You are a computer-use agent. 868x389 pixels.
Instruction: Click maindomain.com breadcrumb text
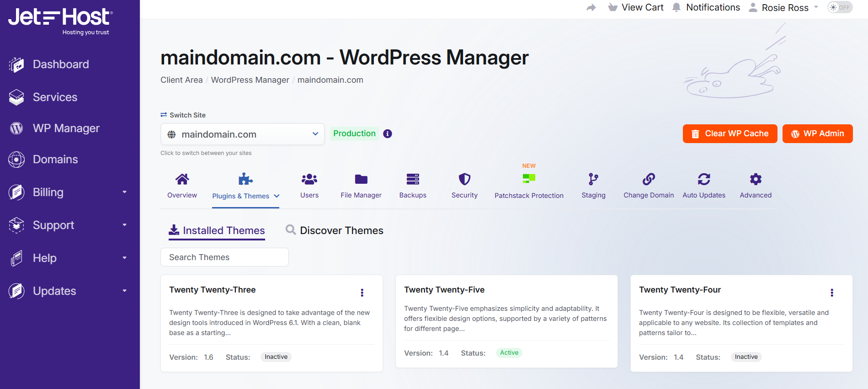[330, 80]
